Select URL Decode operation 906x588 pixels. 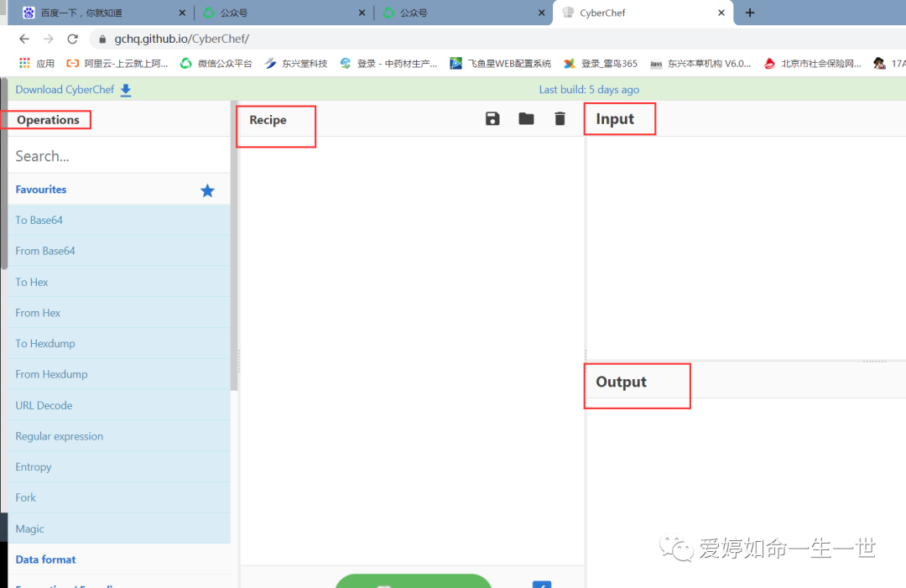119,405
